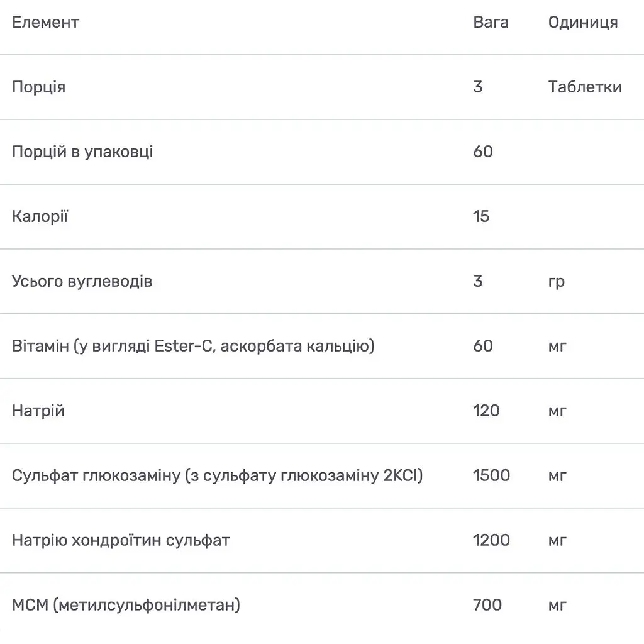Select the Усього вуглеводів label
Viewport: 644px width, 644px height.
coord(82,281)
